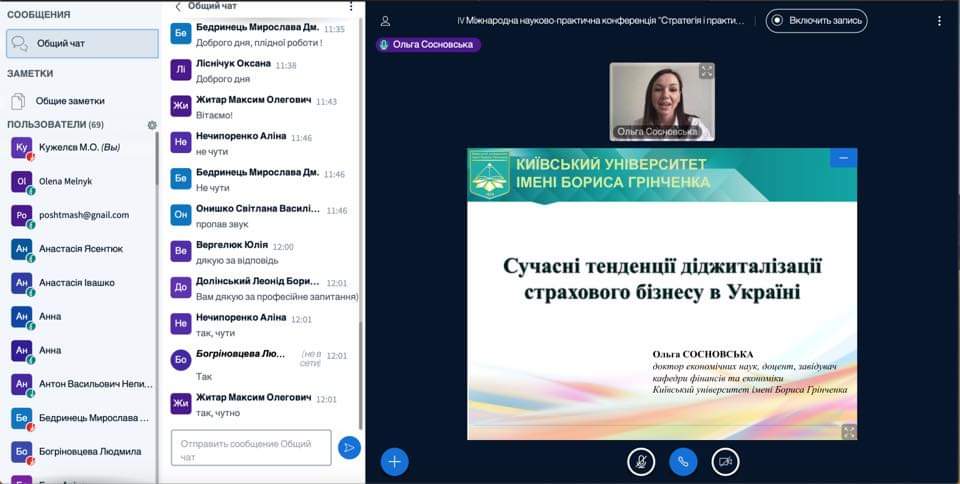The width and height of the screenshot is (960, 484).
Task: Click the conference title text
Action: (x=601, y=21)
